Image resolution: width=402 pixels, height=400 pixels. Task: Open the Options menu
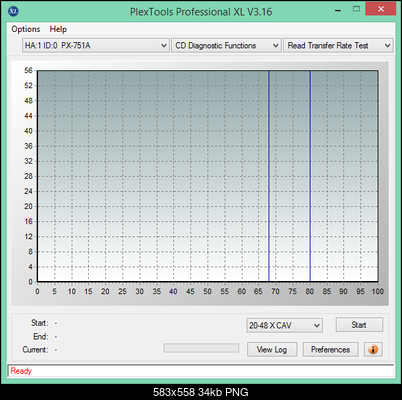pos(26,29)
